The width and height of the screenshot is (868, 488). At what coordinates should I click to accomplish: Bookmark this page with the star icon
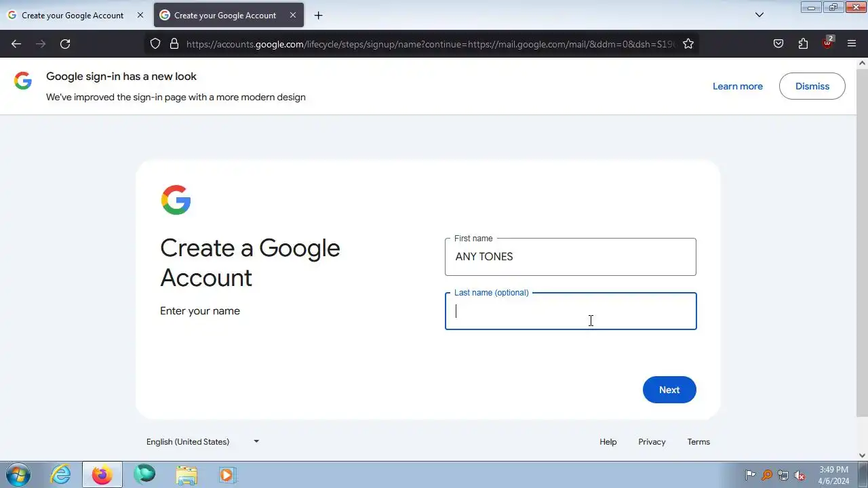[688, 44]
